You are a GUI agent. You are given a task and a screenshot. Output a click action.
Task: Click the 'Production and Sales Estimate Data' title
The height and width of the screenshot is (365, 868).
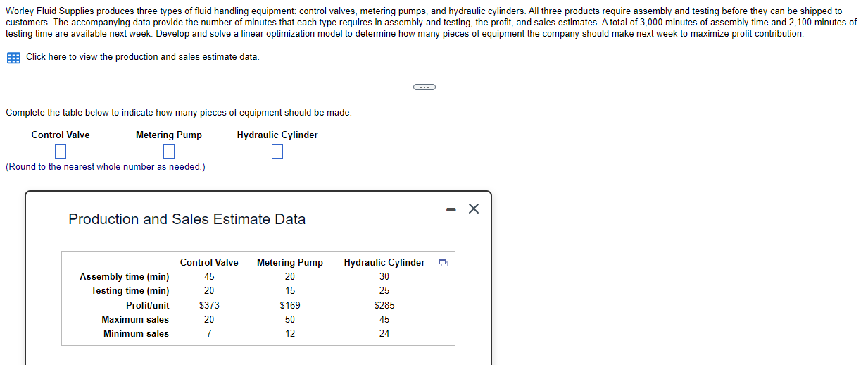point(187,219)
